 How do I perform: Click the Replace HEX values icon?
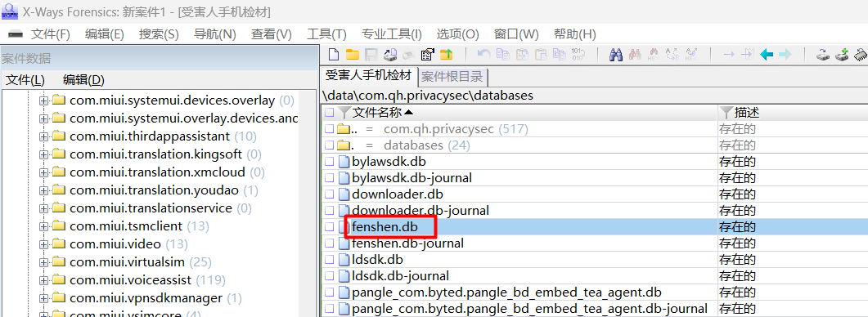(691, 54)
